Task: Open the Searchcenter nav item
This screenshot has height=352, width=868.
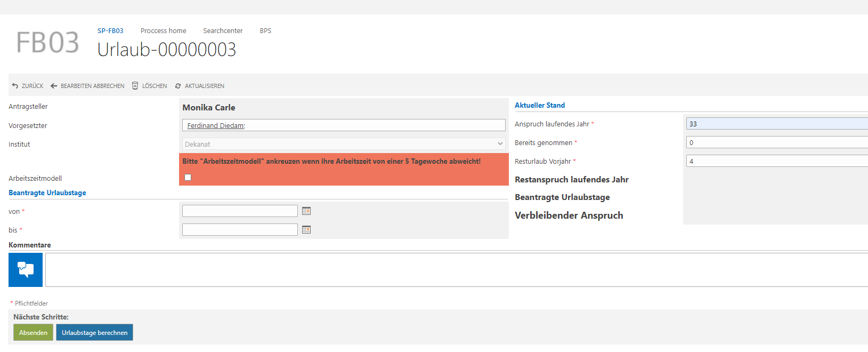Action: click(x=223, y=31)
